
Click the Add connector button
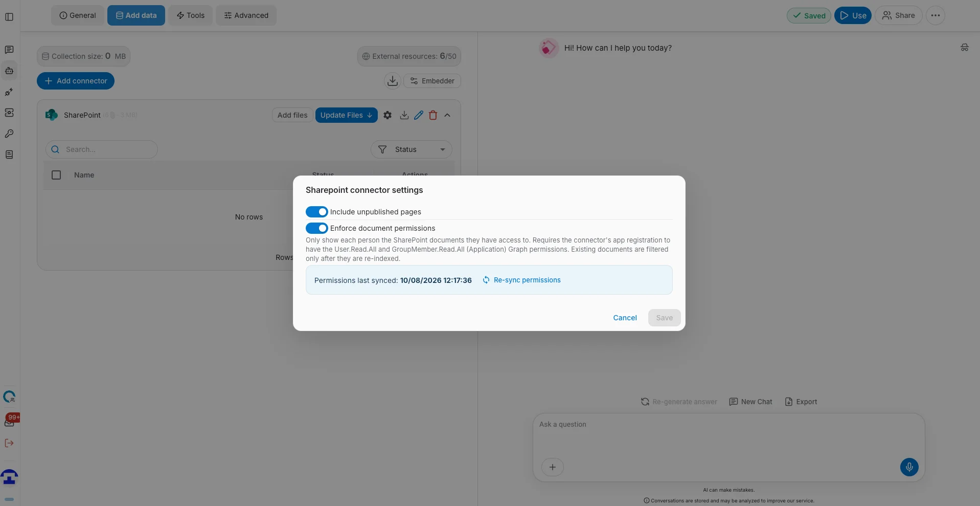(x=76, y=81)
